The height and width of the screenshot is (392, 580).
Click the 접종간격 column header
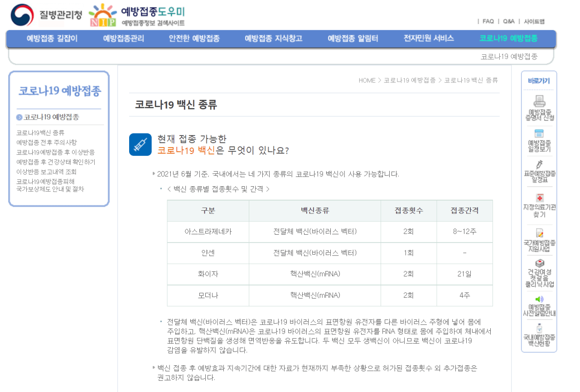point(465,211)
